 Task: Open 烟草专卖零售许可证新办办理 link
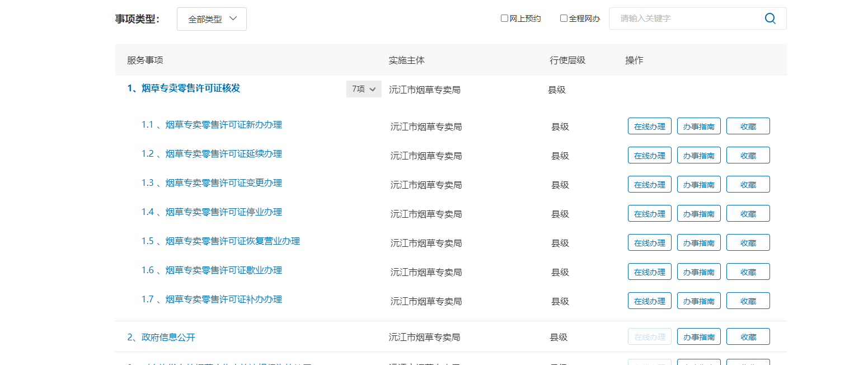[223, 124]
